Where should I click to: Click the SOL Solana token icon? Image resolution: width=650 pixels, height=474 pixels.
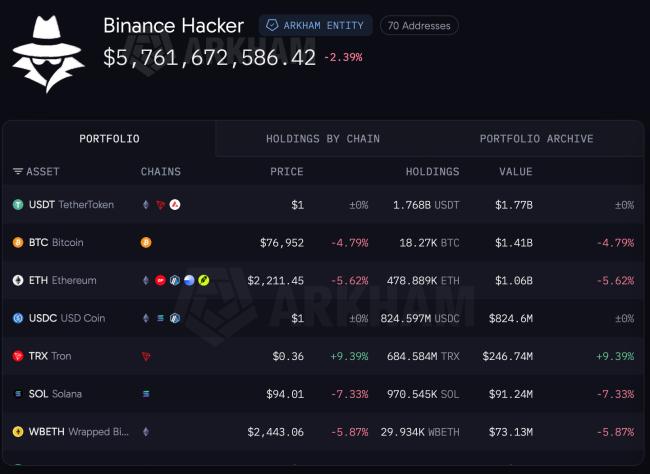pos(18,394)
